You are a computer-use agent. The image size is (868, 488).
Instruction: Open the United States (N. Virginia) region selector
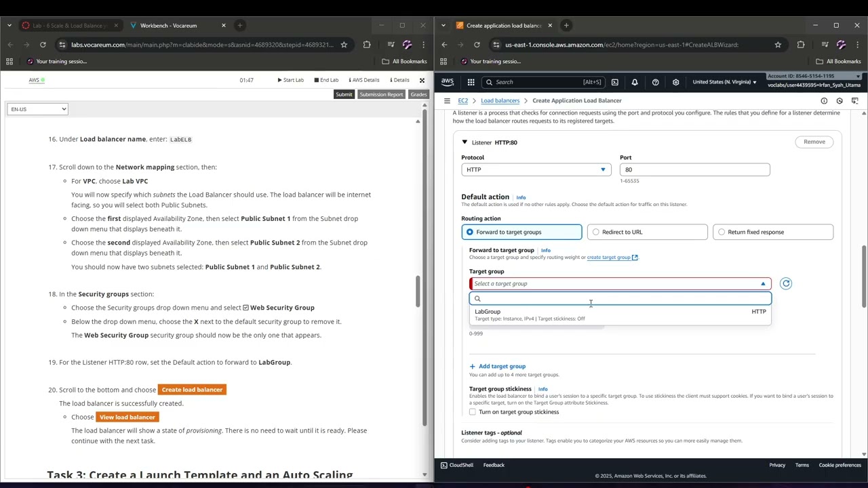tap(724, 82)
